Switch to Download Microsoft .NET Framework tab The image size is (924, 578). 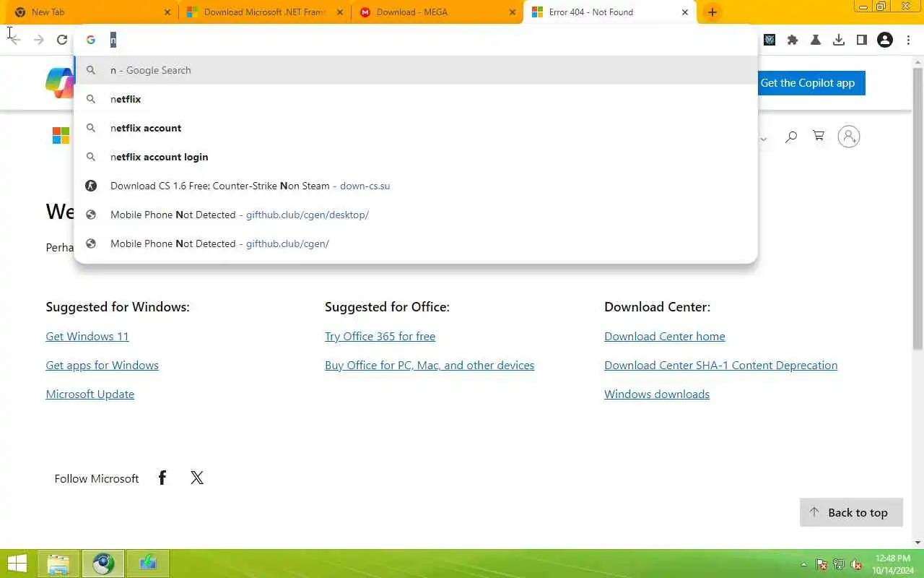[264, 12]
